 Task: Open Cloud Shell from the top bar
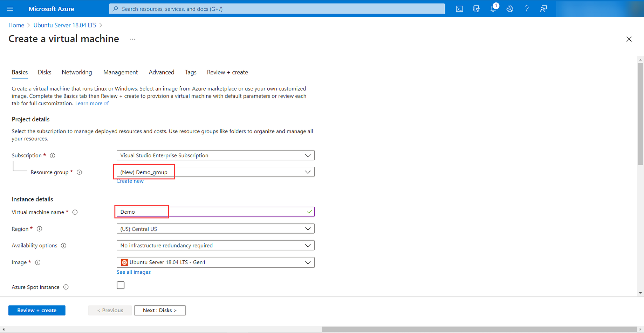pos(459,9)
